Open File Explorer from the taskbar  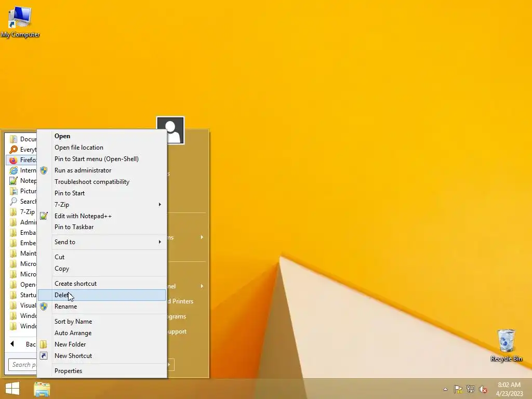42,389
